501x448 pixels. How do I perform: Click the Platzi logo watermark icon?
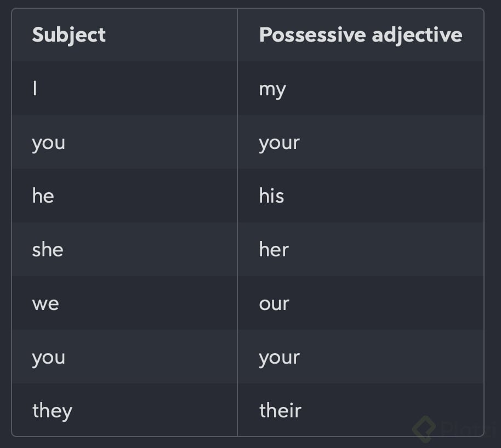pyautogui.click(x=425, y=428)
